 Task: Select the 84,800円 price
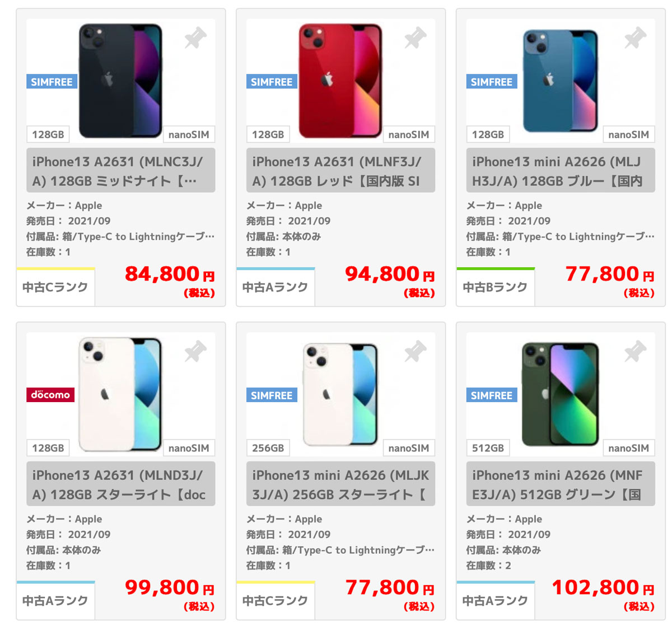click(170, 274)
